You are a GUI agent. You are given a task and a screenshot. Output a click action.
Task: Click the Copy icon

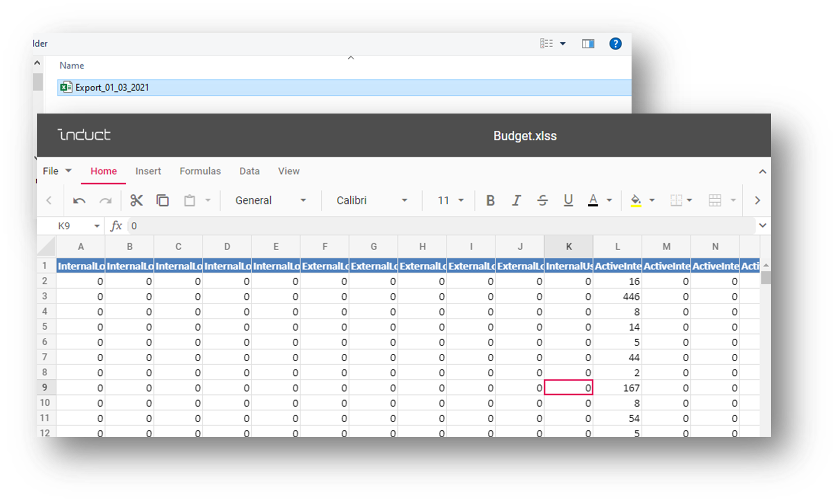pyautogui.click(x=163, y=201)
